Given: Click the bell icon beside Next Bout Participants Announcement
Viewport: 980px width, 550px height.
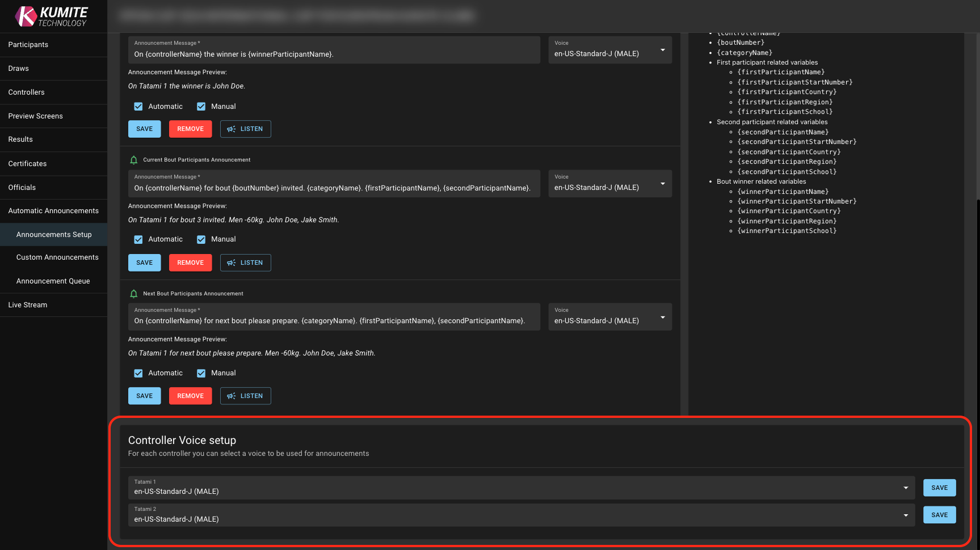Looking at the screenshot, I should [134, 294].
